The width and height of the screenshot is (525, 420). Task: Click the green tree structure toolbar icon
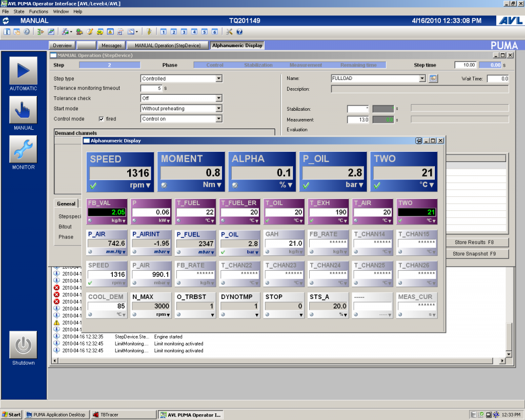(41, 32)
